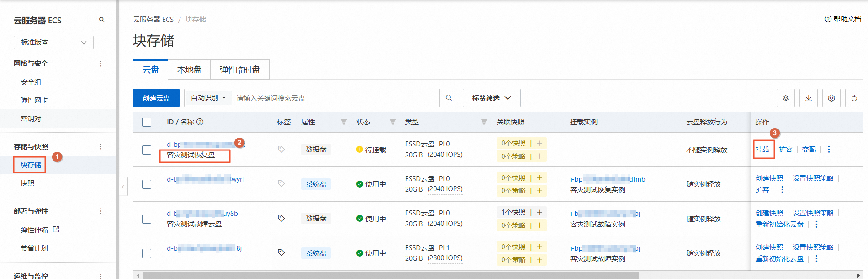Viewport: 868px width, 279px height.
Task: Switch to the 云盘 tab
Action: (151, 70)
